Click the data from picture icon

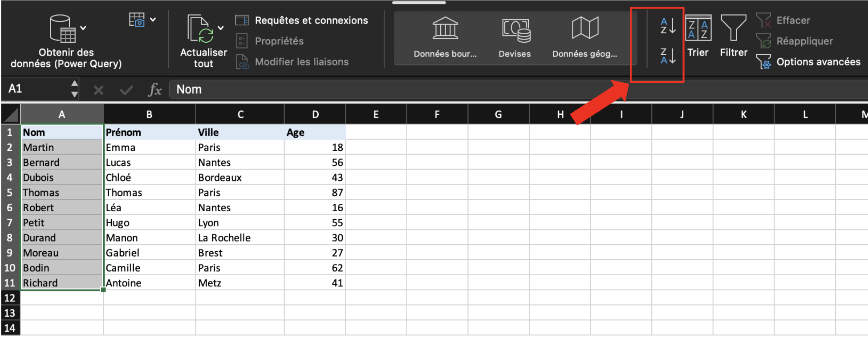pos(137,20)
